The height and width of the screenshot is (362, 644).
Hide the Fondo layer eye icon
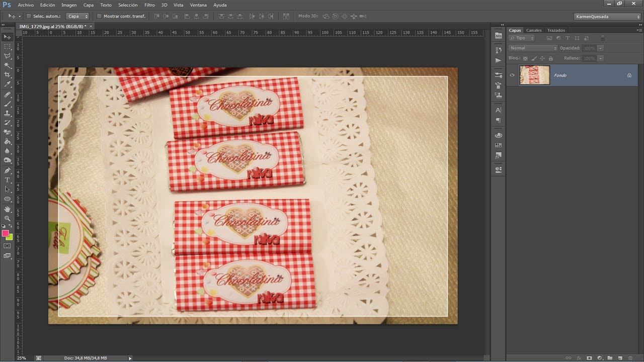click(512, 75)
